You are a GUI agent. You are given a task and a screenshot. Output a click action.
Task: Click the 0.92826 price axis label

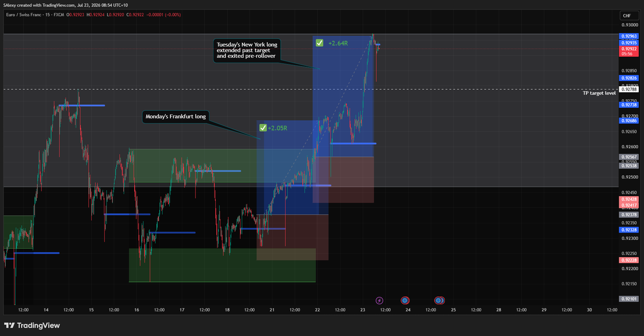[629, 78]
